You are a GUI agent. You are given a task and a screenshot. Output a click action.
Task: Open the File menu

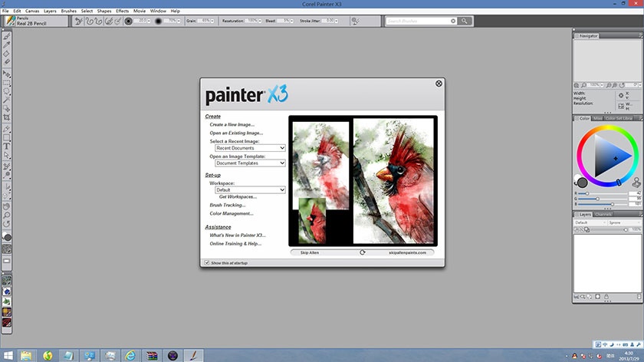5,11
